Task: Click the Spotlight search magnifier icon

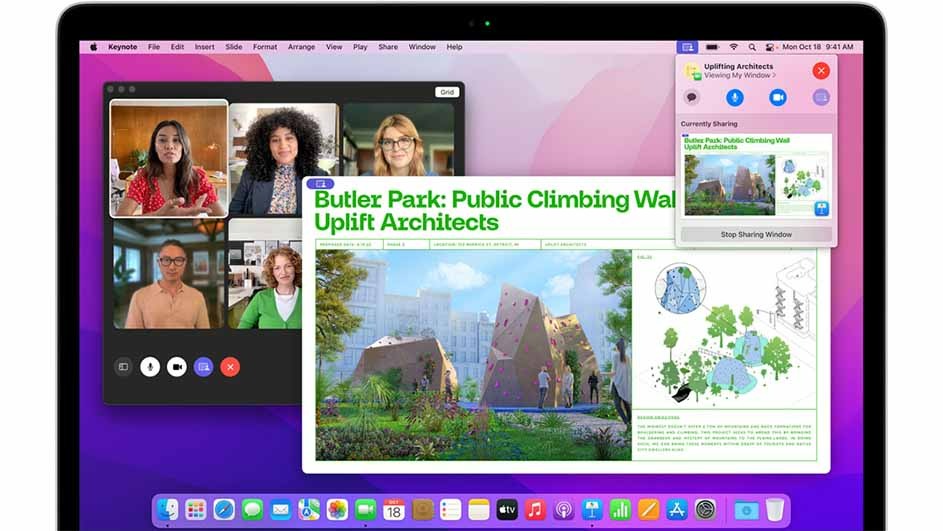Action: 752,47
